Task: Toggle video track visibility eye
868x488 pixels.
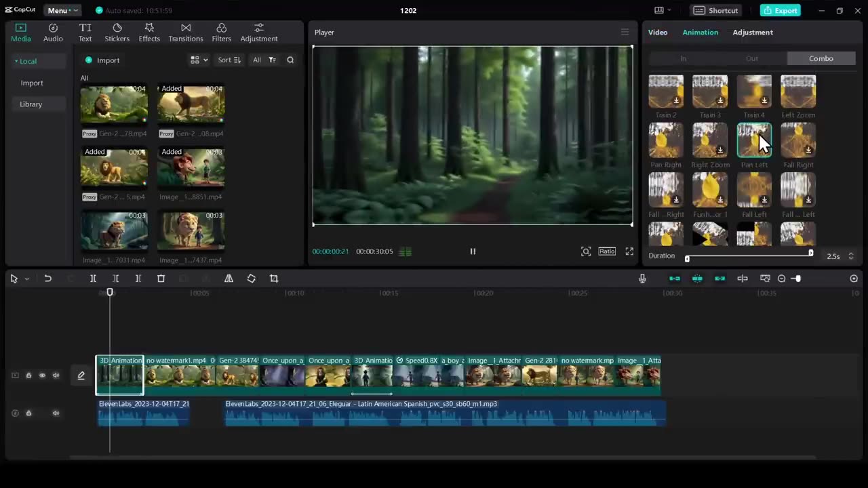Action: (x=42, y=375)
